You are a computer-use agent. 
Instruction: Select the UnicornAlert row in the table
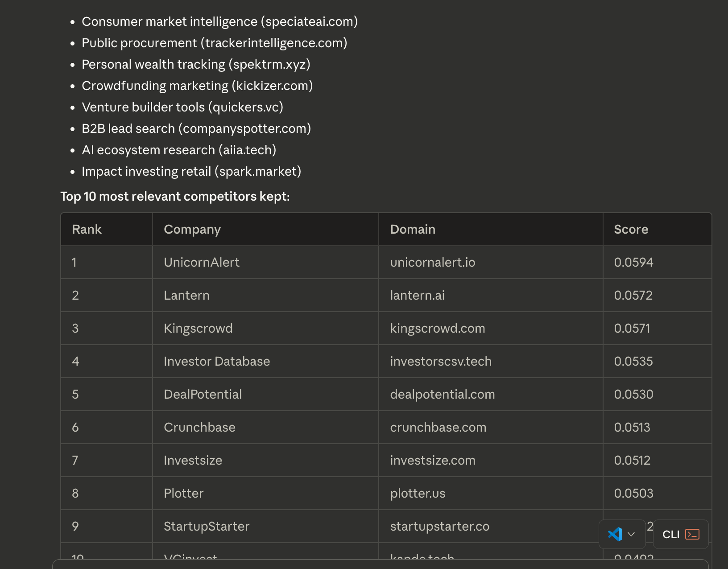pyautogui.click(x=201, y=262)
